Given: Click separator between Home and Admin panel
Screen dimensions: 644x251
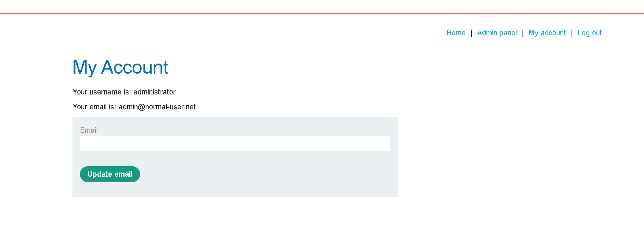Looking at the screenshot, I should click(x=471, y=33).
